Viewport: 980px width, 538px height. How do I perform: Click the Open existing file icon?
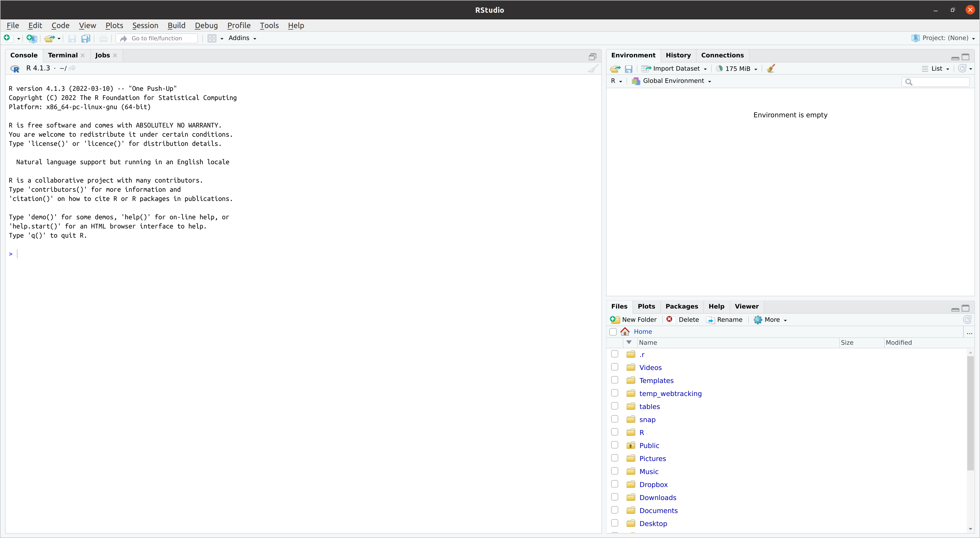pos(49,38)
